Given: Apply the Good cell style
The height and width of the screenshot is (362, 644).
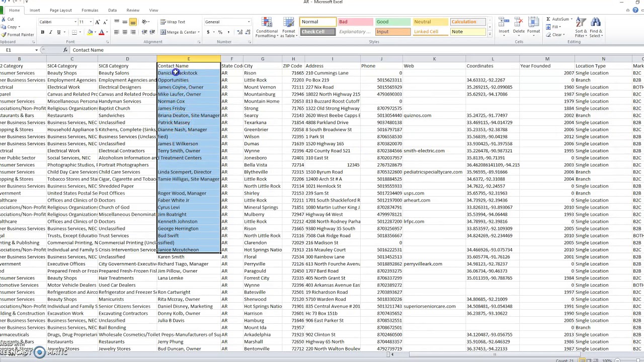Looking at the screenshot, I should (x=393, y=22).
